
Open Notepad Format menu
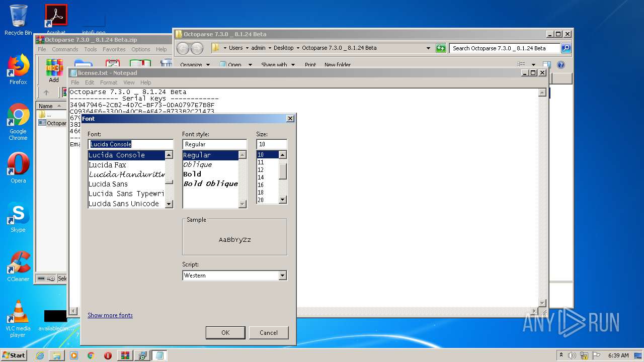click(x=109, y=82)
